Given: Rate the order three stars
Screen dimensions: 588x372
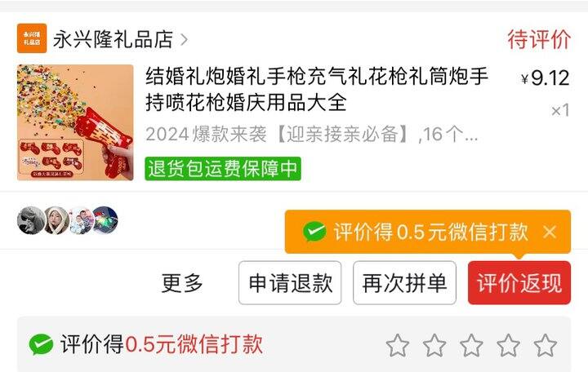Looking at the screenshot, I should click(x=471, y=345).
